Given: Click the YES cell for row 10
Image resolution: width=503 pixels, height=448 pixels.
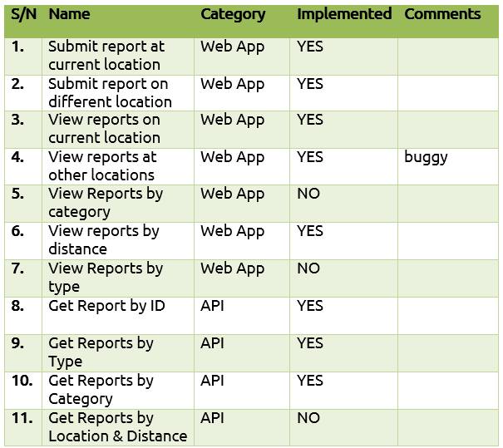Looking at the screenshot, I should pos(343,391).
